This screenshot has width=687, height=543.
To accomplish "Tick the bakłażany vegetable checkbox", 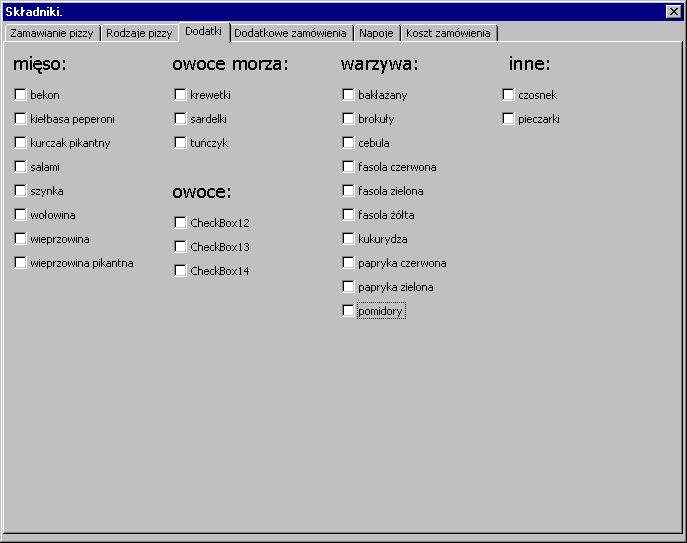I will (349, 95).
